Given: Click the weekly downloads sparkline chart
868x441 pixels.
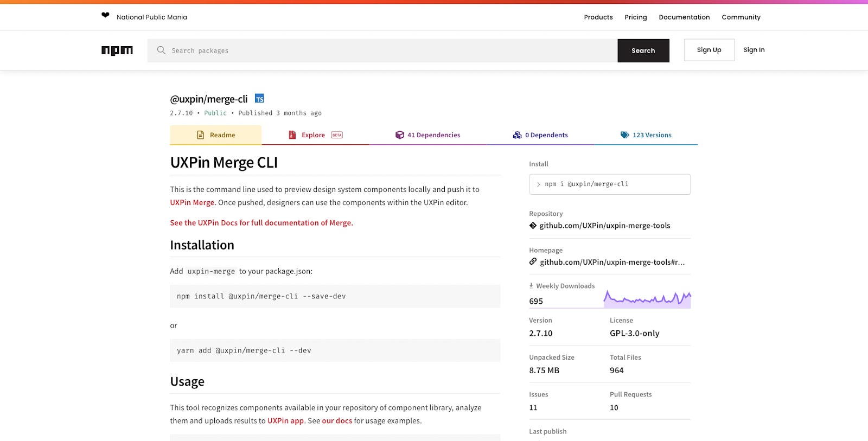Looking at the screenshot, I should [x=647, y=298].
